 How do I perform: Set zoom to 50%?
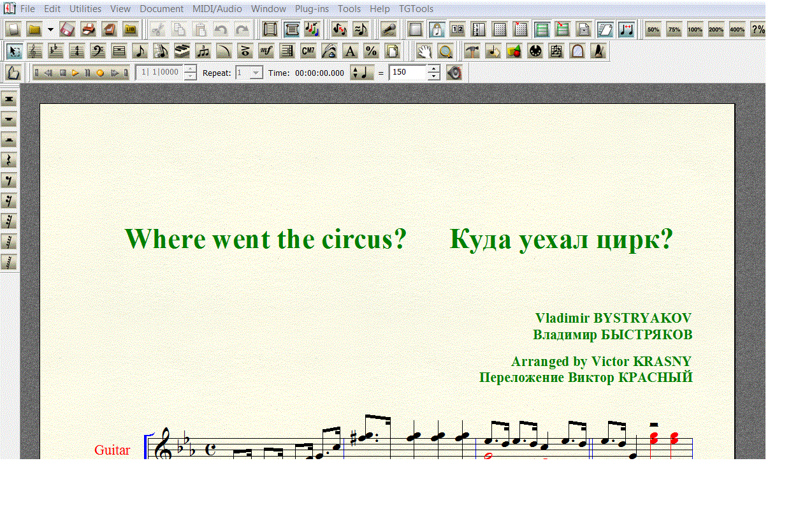653,29
